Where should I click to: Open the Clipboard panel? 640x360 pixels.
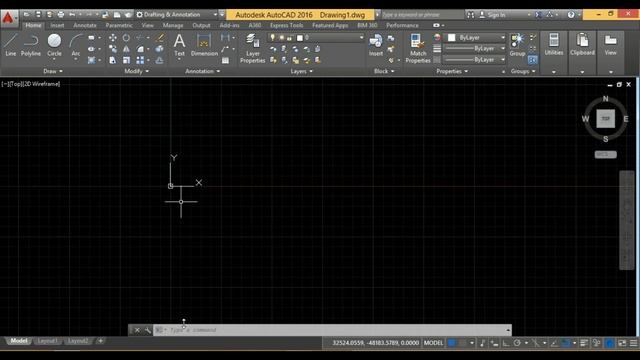coord(582,44)
